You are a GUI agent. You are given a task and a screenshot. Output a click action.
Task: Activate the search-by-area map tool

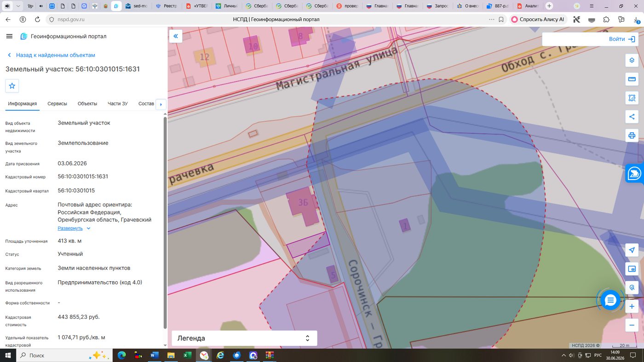click(632, 98)
